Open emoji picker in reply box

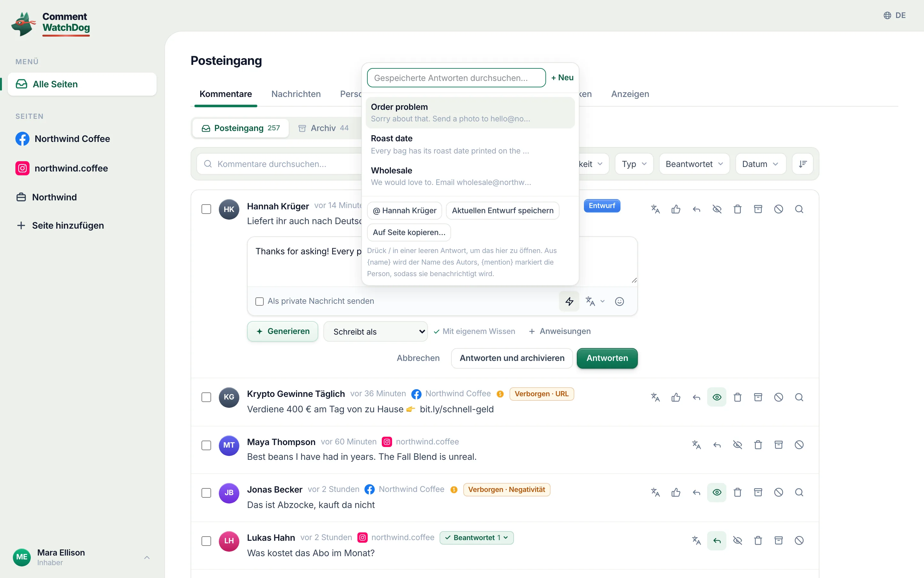619,301
